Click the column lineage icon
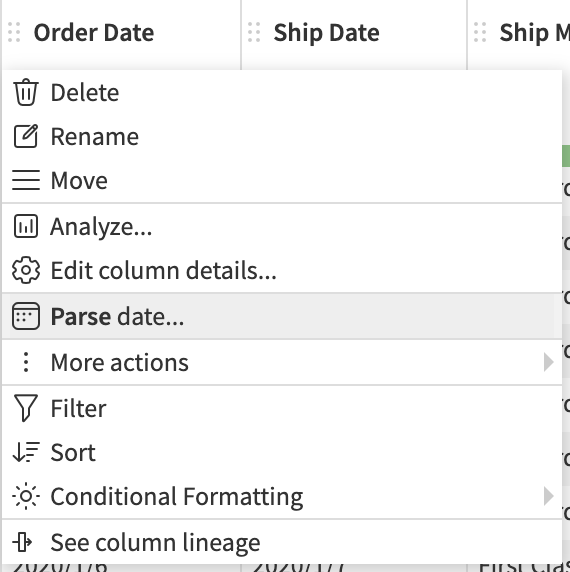 tap(23, 542)
